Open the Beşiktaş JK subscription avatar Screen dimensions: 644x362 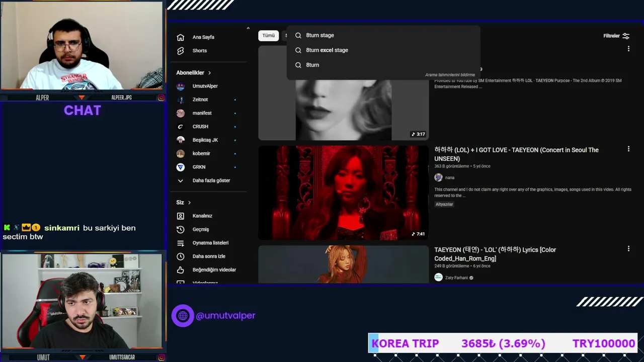(x=181, y=140)
